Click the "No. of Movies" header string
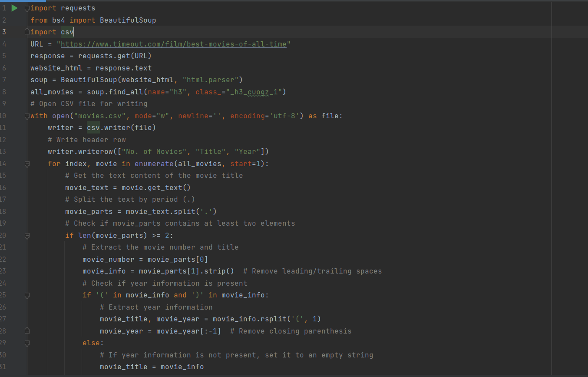This screenshot has width=588, height=377. pyautogui.click(x=154, y=152)
